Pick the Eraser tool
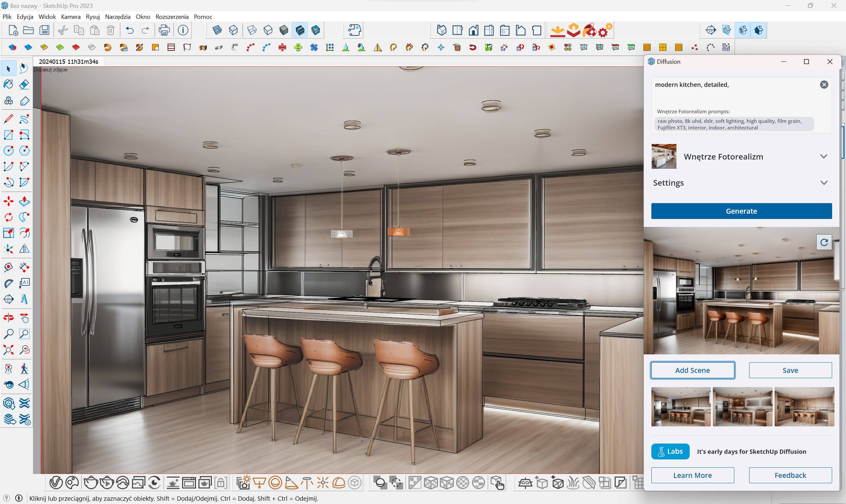 [24, 85]
